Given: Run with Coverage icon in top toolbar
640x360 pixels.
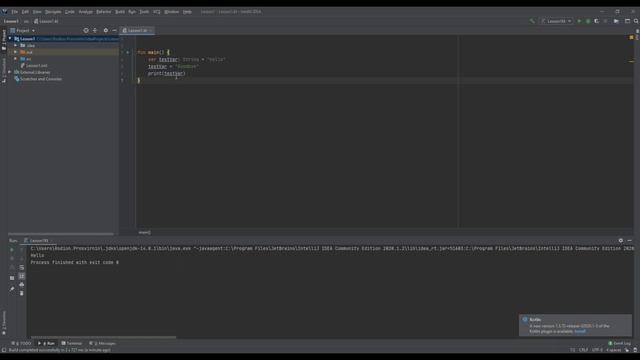Looking at the screenshot, I should click(596, 21).
